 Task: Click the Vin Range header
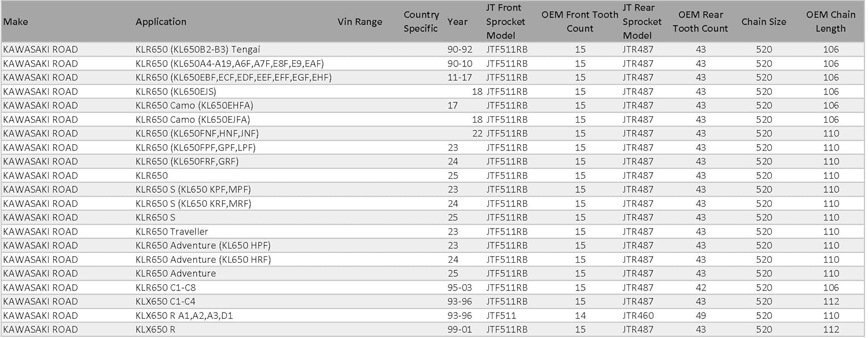(360, 21)
